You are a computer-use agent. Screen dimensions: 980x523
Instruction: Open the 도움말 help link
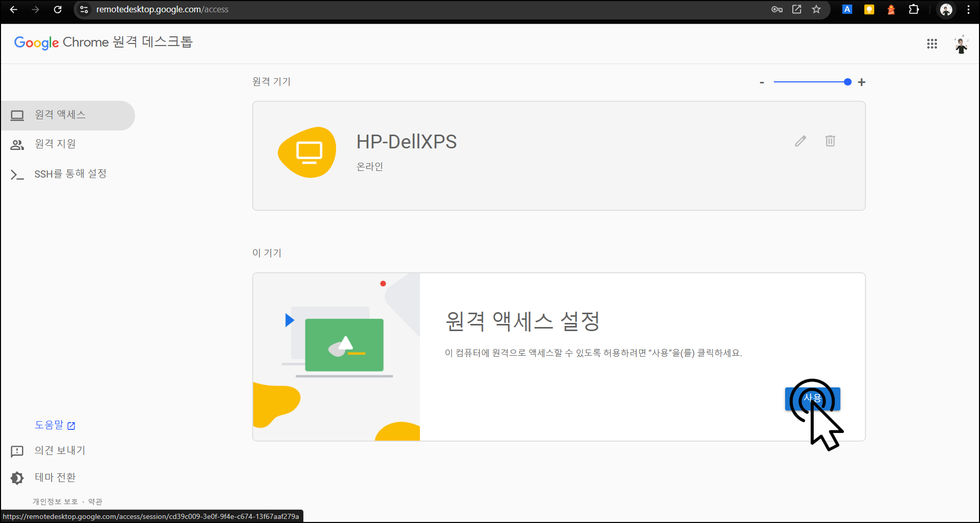click(55, 425)
